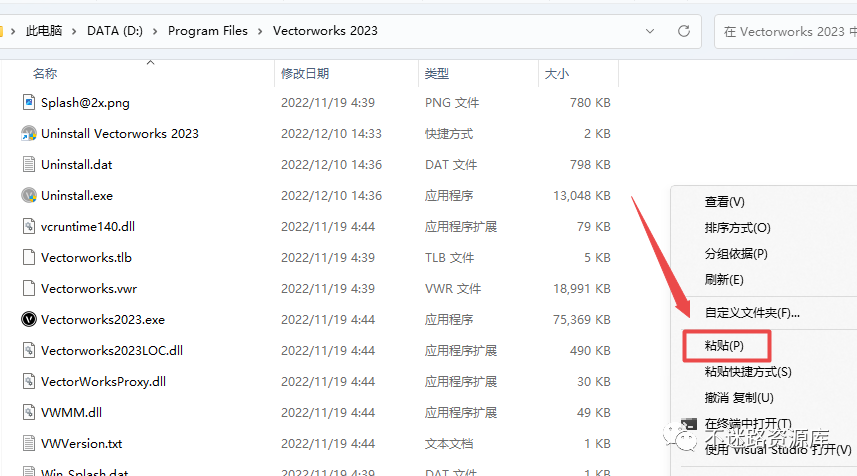
Task: Open the 分组依据(P) submenu
Action: 736,254
